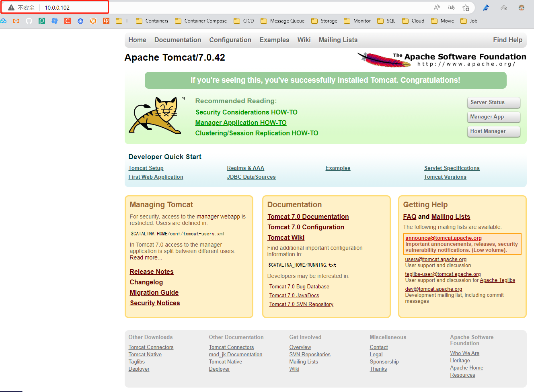Open the Security Notices link
534x392 pixels.
pyautogui.click(x=155, y=303)
